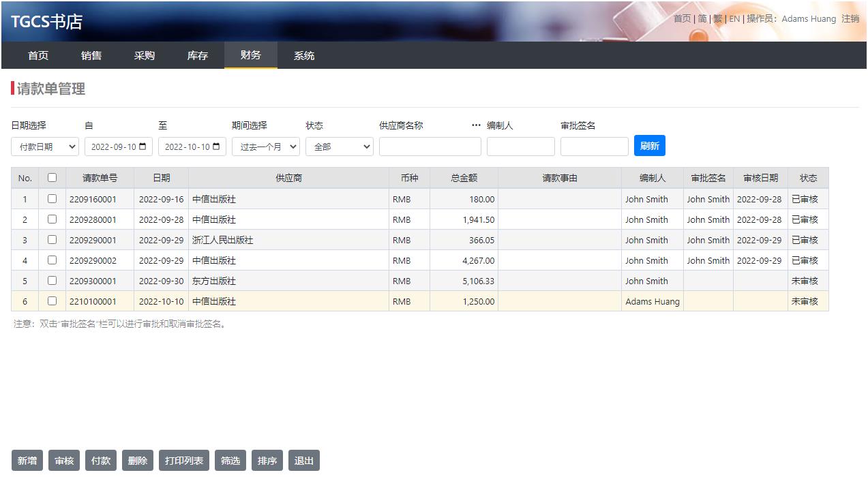This screenshot has width=868, height=477.
Task: Click the 供应商名称 input field
Action: 430,147
